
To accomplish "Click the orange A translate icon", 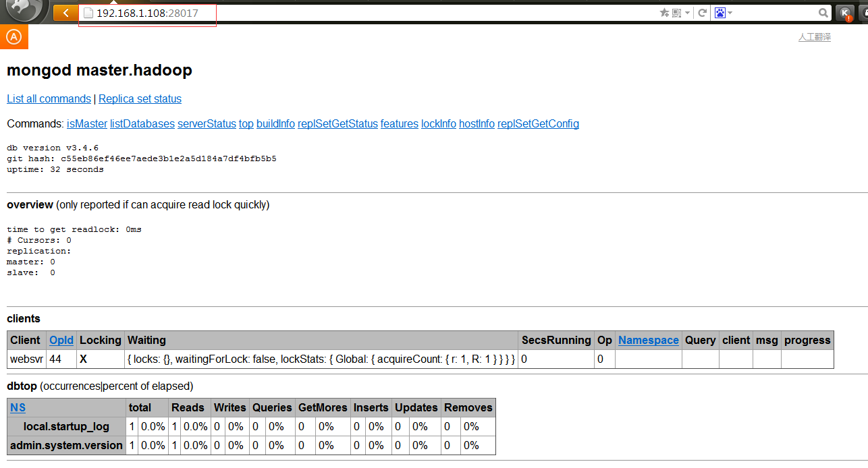I will point(14,37).
